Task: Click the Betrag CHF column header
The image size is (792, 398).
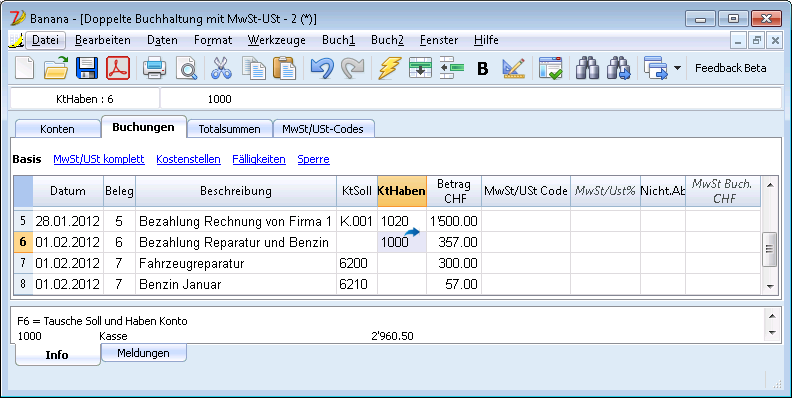Action: click(x=454, y=191)
